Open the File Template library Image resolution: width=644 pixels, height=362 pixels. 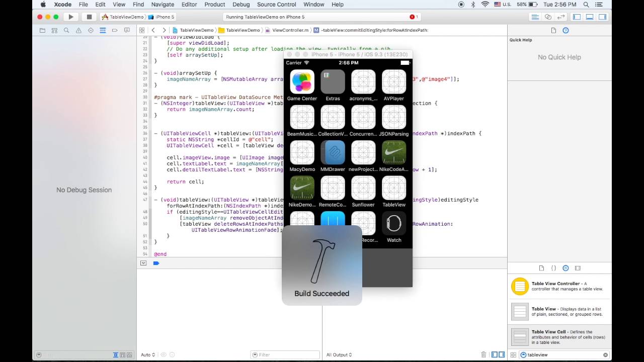pos(541,268)
